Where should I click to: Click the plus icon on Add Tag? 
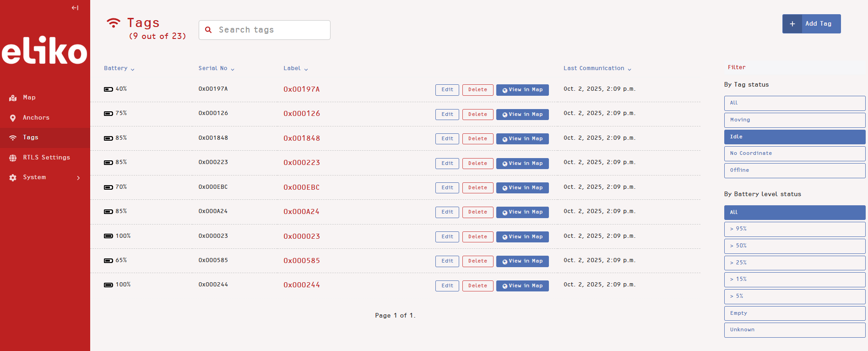pyautogui.click(x=792, y=24)
